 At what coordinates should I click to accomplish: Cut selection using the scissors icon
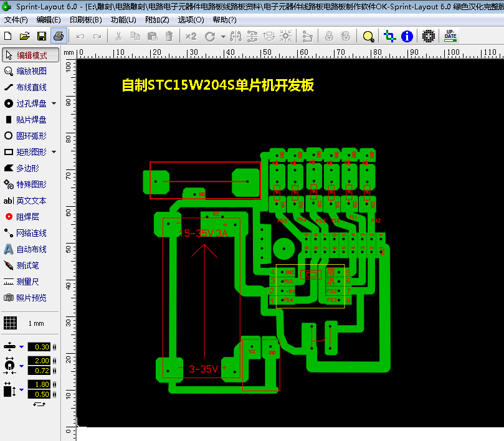click(x=118, y=36)
